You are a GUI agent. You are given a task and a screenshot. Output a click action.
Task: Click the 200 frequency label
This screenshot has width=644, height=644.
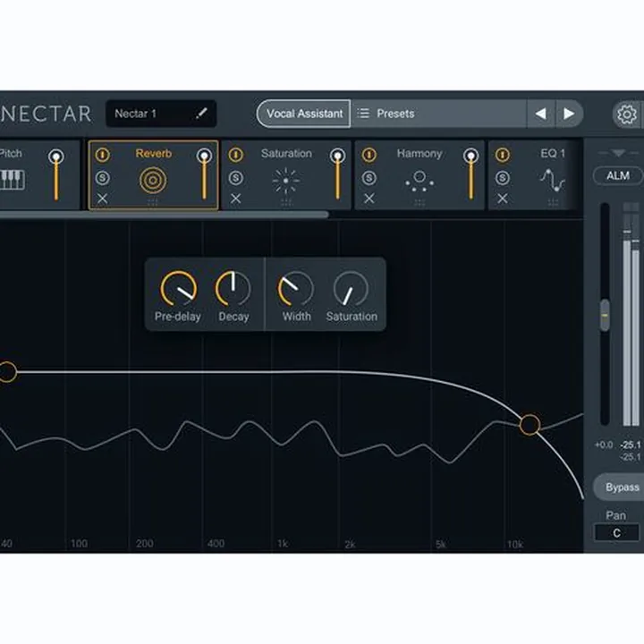coord(145,544)
